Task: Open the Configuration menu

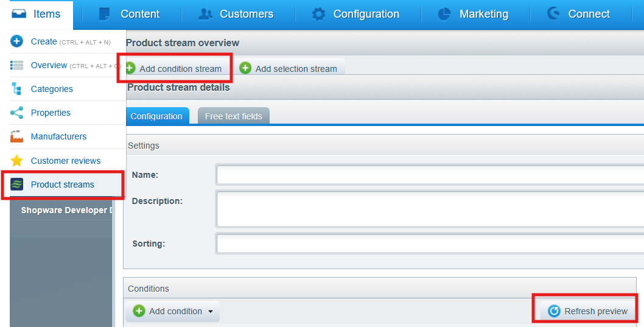Action: tap(355, 14)
